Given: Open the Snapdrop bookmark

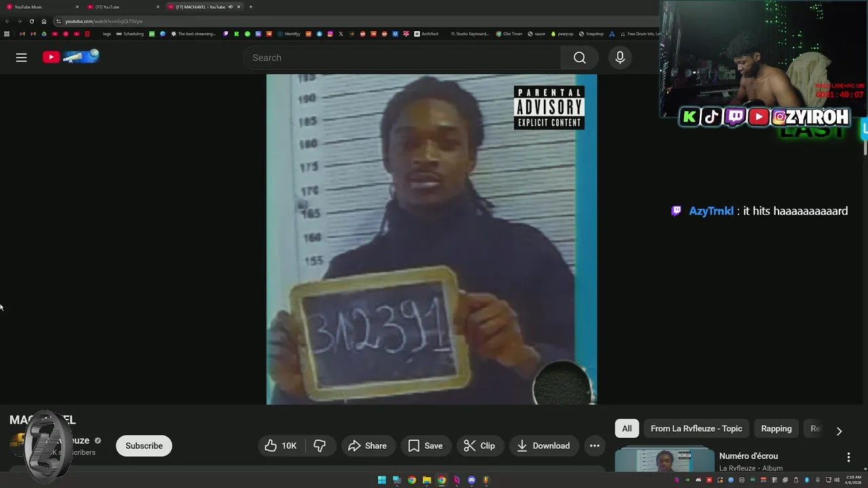Looking at the screenshot, I should click(x=591, y=34).
